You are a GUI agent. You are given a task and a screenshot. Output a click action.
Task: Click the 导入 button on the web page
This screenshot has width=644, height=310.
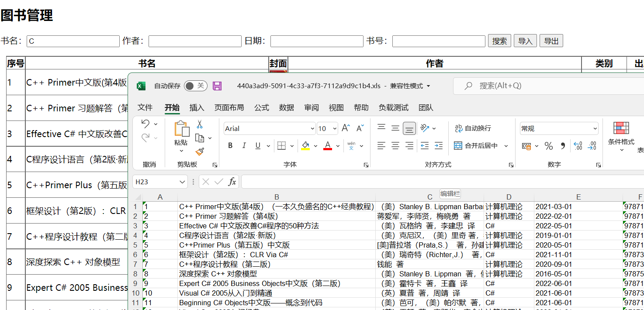(x=525, y=41)
